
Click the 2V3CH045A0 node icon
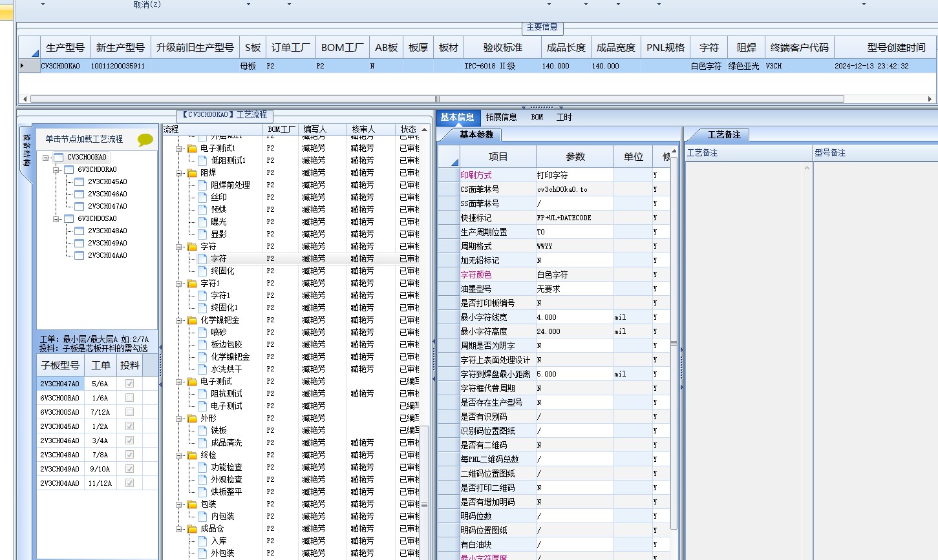[80, 181]
